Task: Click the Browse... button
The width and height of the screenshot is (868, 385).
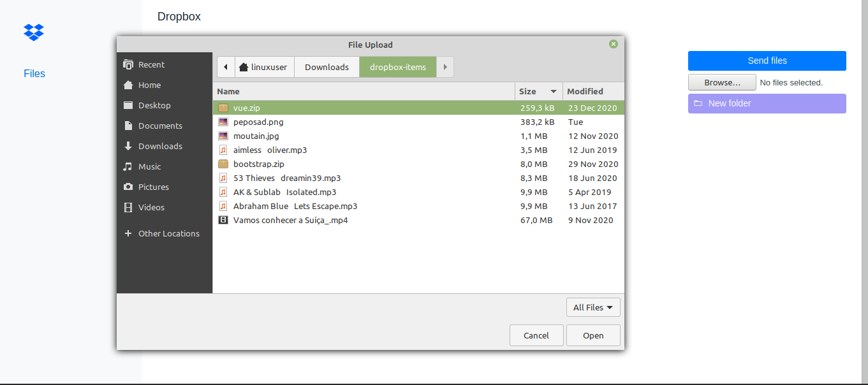Action: pos(722,82)
